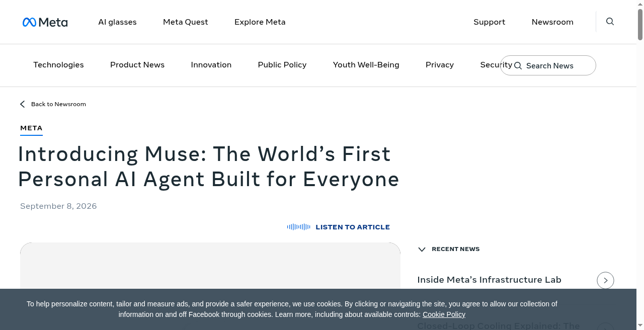Collapse the Recent News chevron
Viewport: 644px width, 330px height.
[x=422, y=249]
